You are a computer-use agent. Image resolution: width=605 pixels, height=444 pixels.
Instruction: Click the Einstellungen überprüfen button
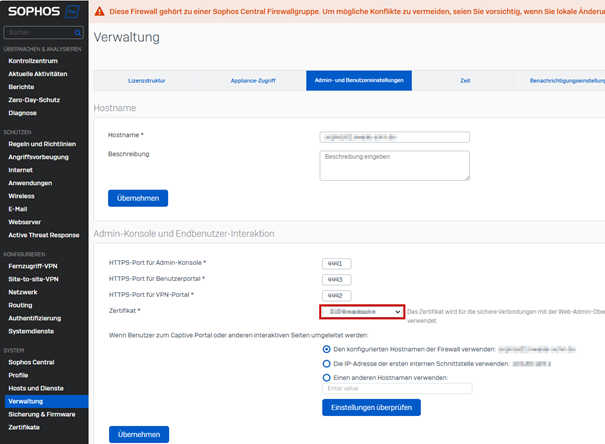[x=371, y=408]
